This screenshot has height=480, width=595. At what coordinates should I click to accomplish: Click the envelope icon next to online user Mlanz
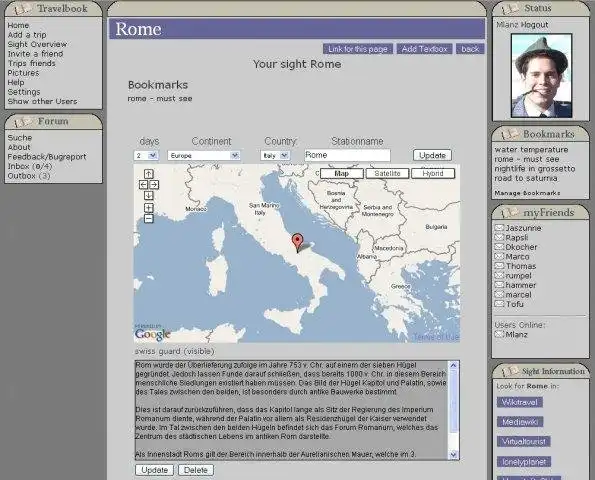coord(499,334)
